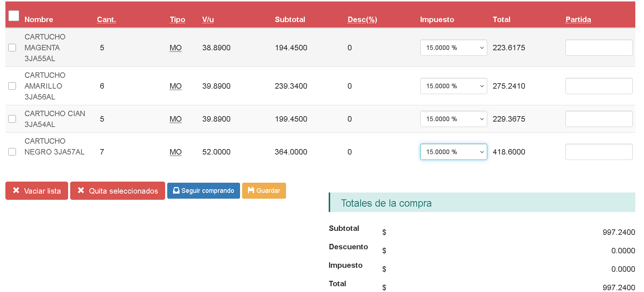Open the tax dropdown for Cartucho Magenta
This screenshot has width=644, height=292.
pyautogui.click(x=453, y=48)
